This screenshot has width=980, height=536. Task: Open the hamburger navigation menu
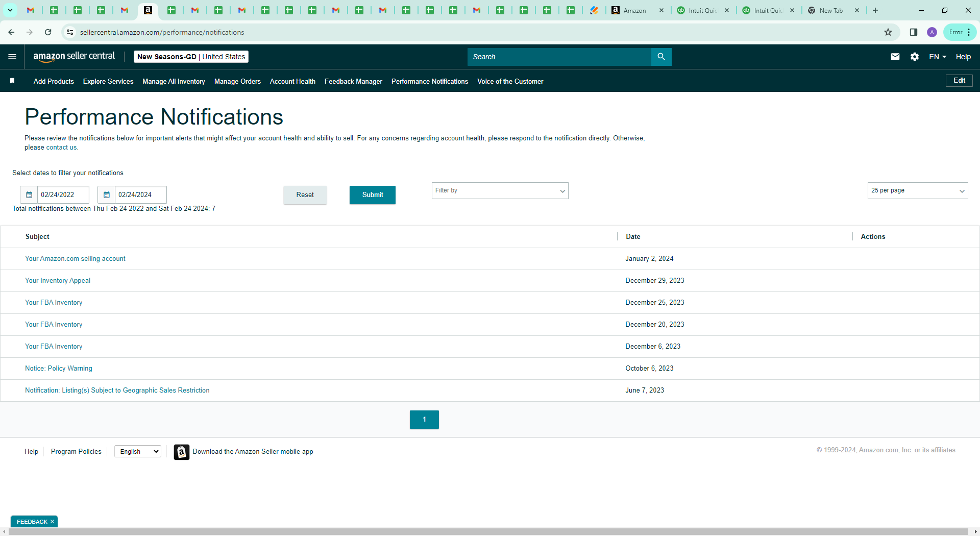(x=12, y=57)
